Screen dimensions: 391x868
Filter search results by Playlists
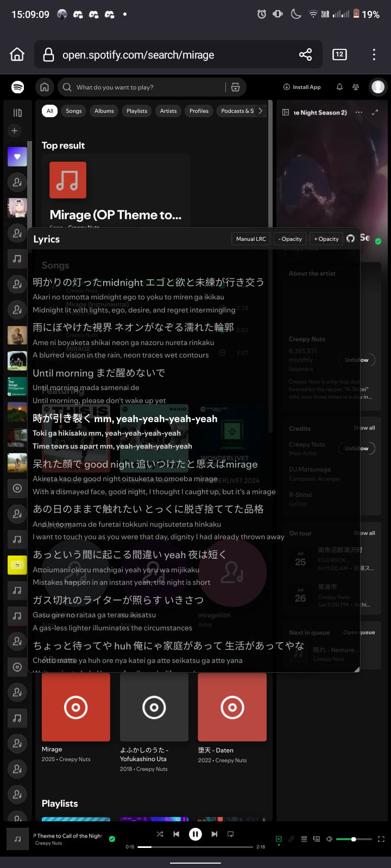click(x=137, y=111)
